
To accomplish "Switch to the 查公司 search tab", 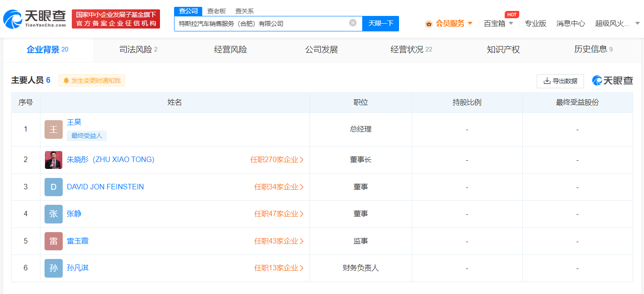I will (x=188, y=11).
